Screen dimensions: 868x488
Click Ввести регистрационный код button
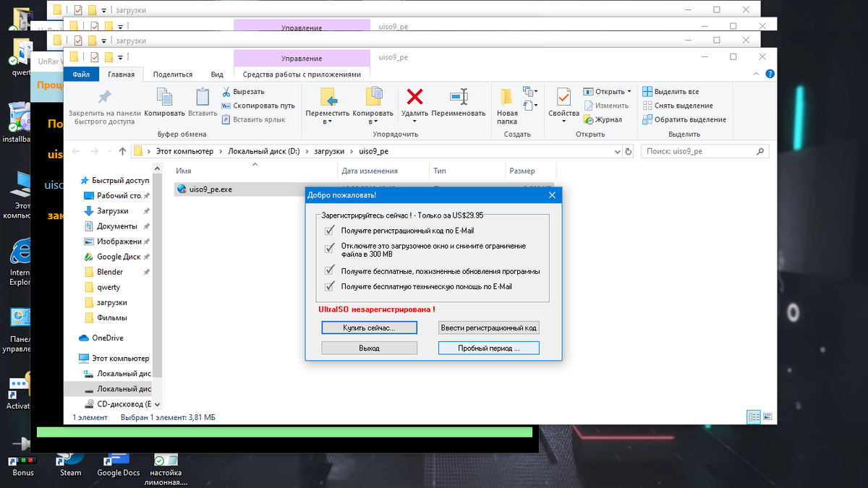click(489, 328)
